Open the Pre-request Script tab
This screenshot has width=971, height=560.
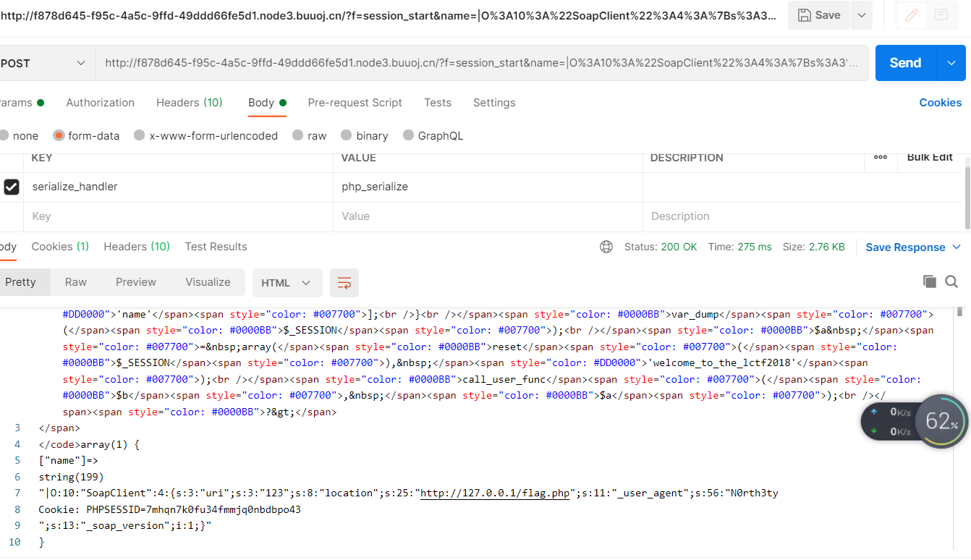(355, 103)
